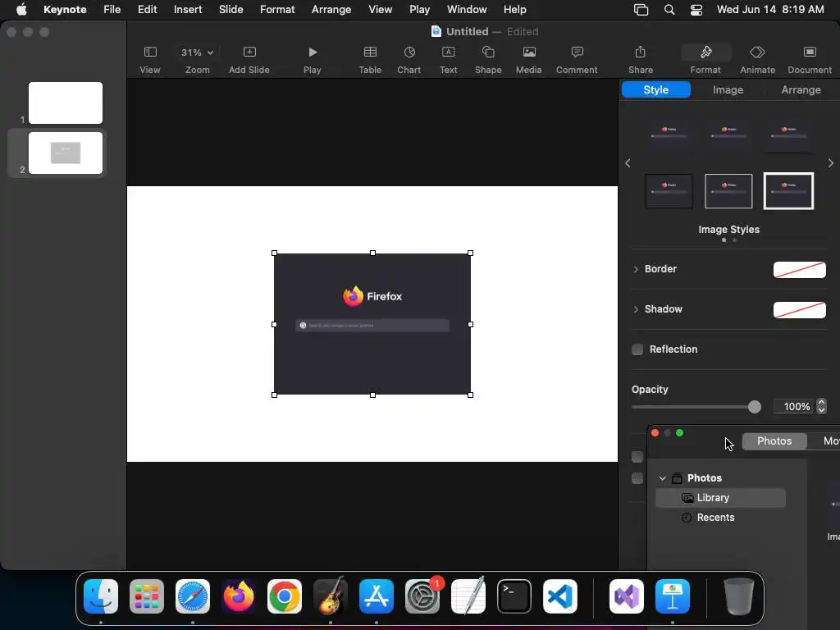Open the Help menu
The image size is (840, 630).
[515, 10]
